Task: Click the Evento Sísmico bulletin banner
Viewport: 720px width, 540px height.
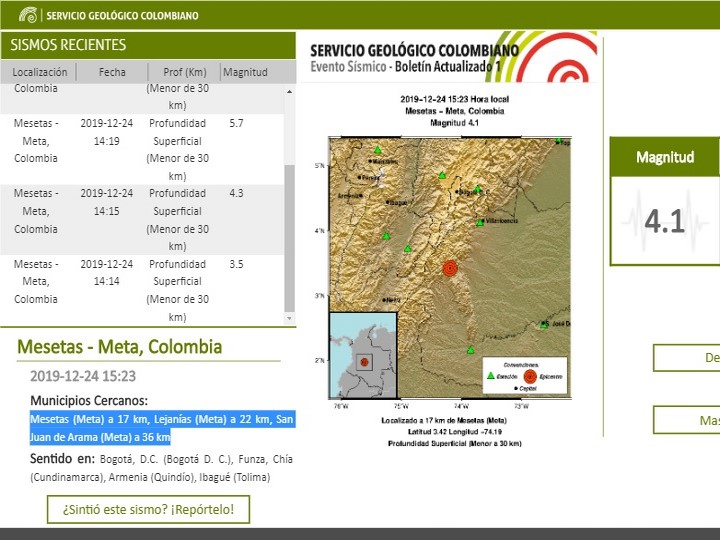Action: (450, 57)
